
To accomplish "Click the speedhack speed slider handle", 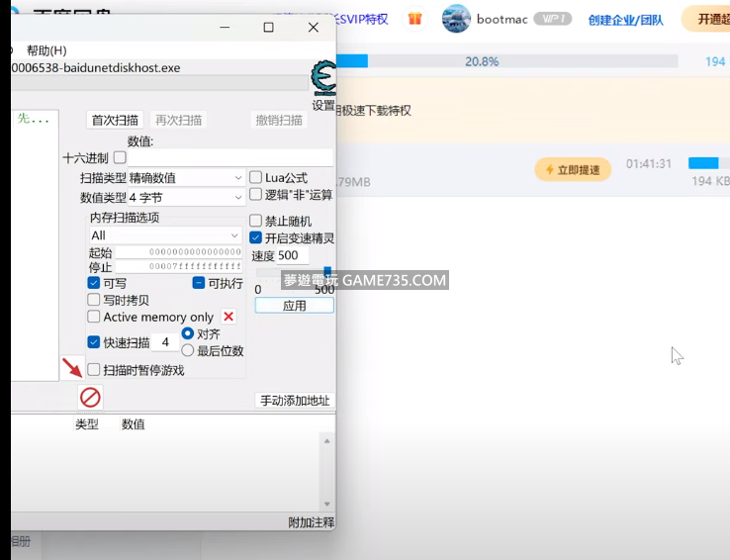I will 327,271.
